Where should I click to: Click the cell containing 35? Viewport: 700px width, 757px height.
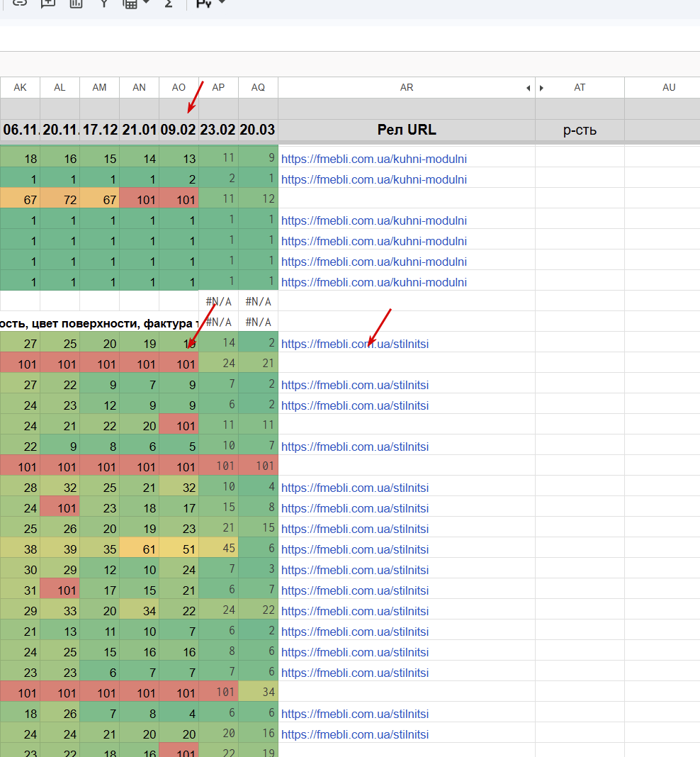click(99, 548)
